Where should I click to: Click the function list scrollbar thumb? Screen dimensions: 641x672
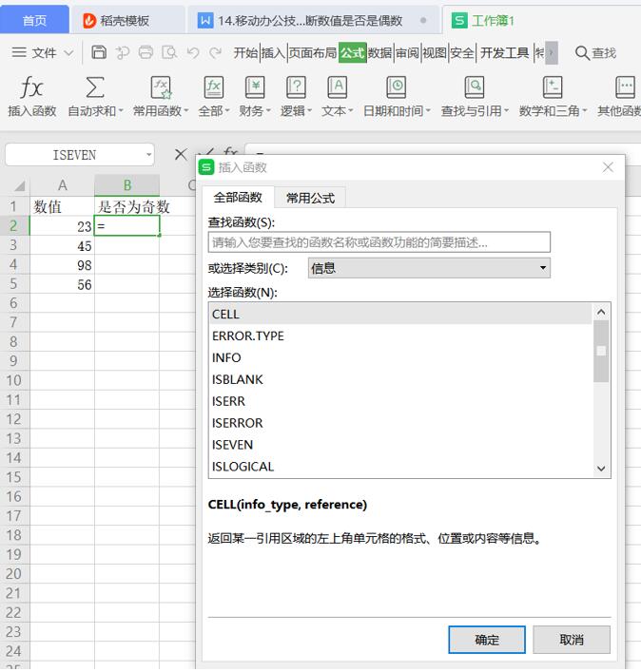(x=601, y=351)
